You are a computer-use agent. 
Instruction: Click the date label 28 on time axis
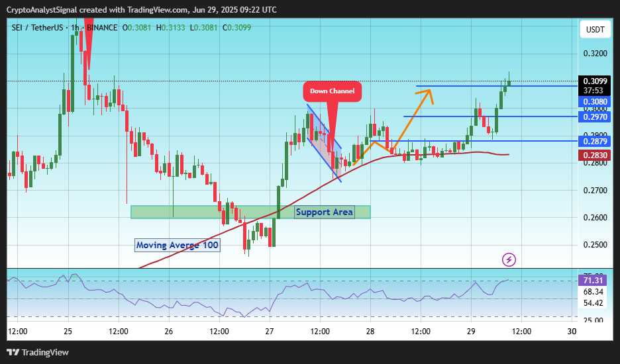370,331
